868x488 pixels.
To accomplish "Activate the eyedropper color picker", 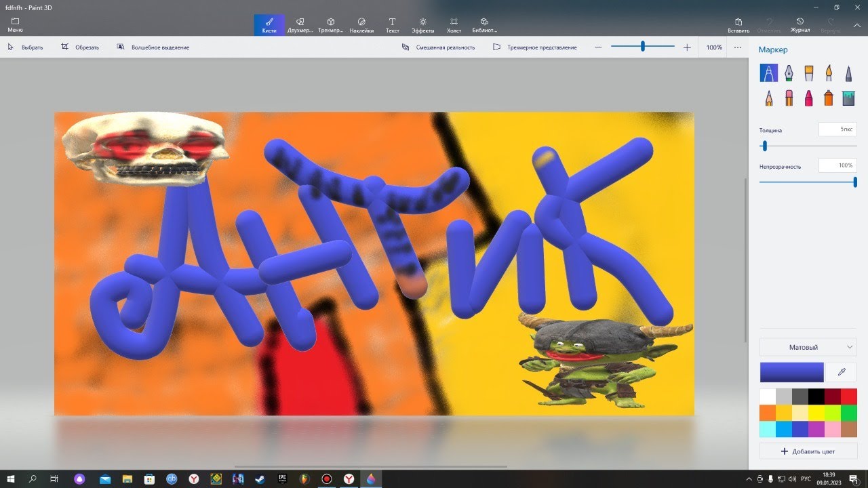I will (x=842, y=372).
